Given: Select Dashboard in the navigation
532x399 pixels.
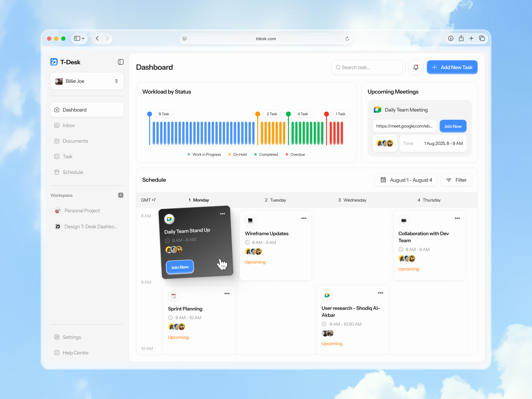Looking at the screenshot, I should (x=74, y=110).
